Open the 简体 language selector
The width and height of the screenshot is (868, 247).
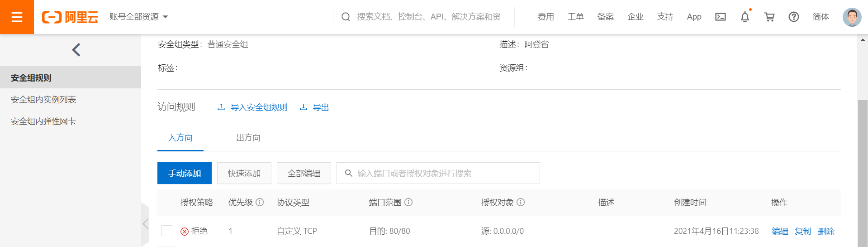coord(821,17)
